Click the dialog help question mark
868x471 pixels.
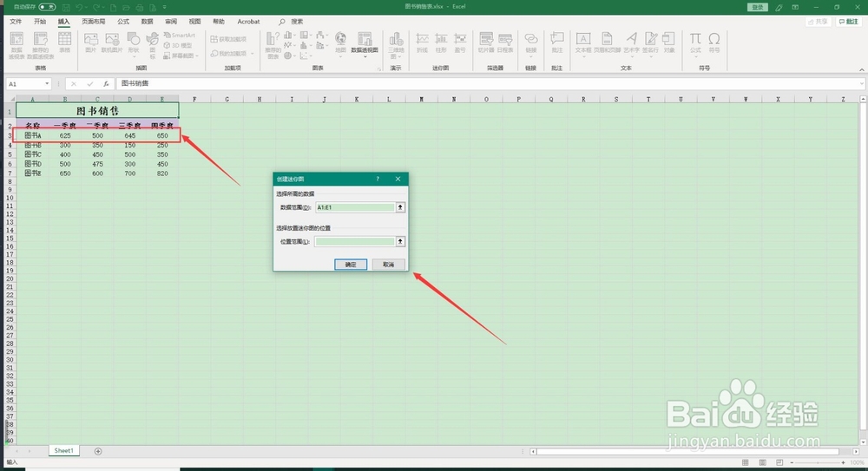click(378, 179)
